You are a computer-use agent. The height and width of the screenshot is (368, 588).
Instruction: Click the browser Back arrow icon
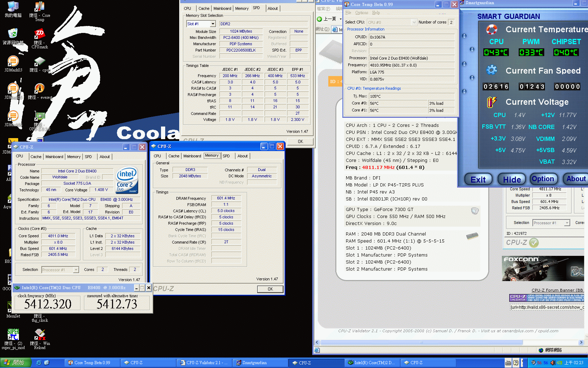(x=319, y=19)
